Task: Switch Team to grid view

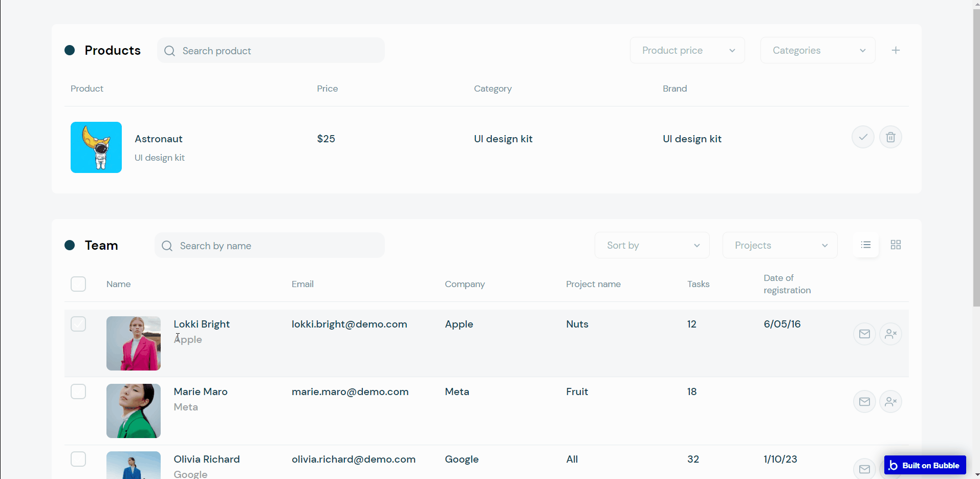Action: [x=896, y=245]
